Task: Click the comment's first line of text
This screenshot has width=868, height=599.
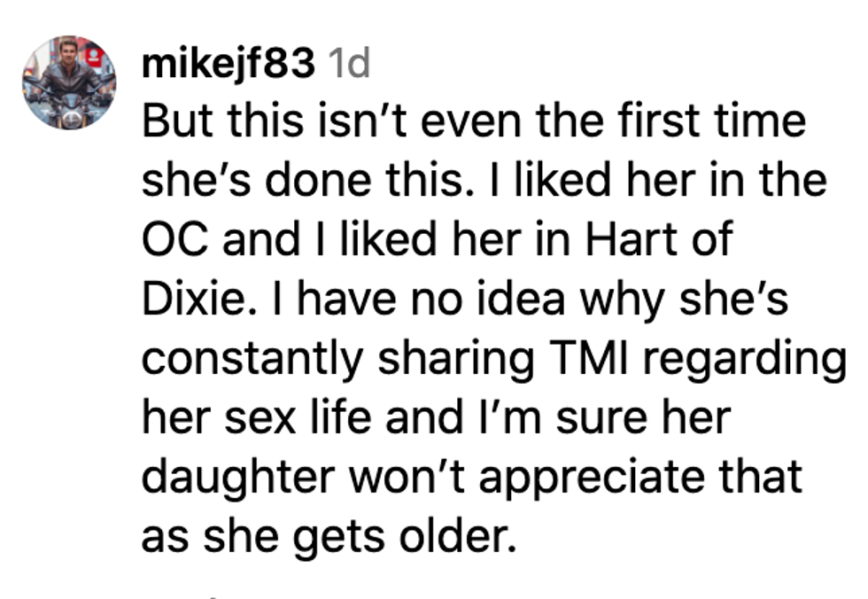Action: point(474,122)
